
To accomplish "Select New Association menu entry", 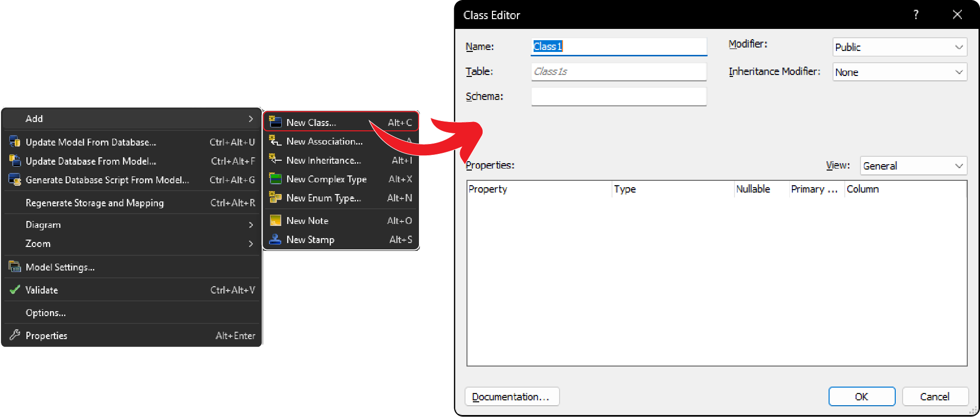I will (341, 141).
